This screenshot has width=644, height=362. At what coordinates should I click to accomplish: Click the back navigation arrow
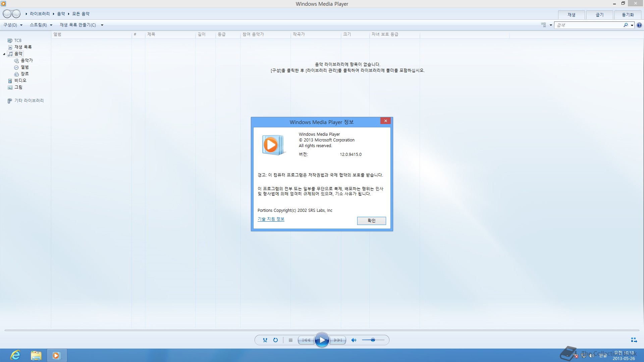(x=7, y=14)
